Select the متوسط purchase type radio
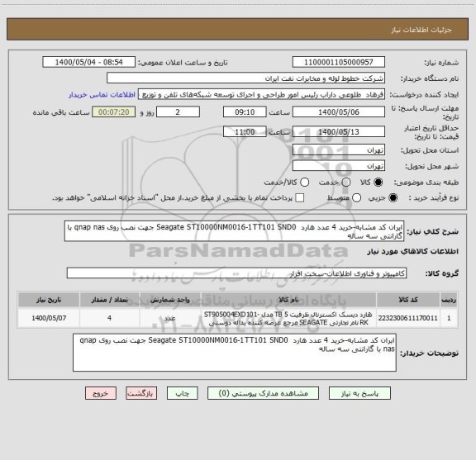 pyautogui.click(x=356, y=198)
